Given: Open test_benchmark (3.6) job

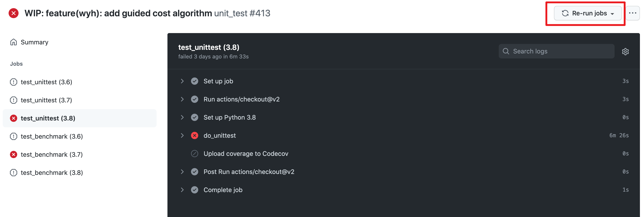Looking at the screenshot, I should tap(52, 136).
